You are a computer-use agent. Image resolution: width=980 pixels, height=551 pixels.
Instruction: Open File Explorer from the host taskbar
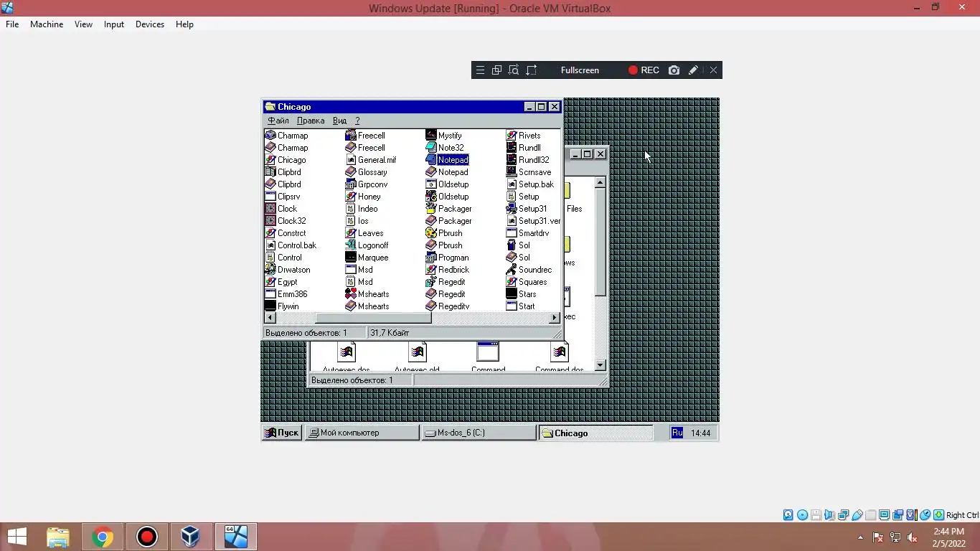58,537
